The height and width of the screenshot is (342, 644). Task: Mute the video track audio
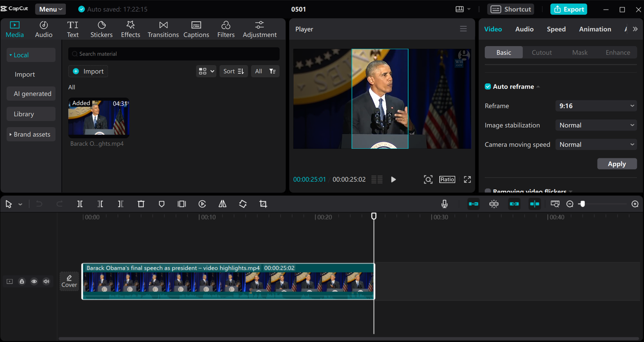click(46, 282)
